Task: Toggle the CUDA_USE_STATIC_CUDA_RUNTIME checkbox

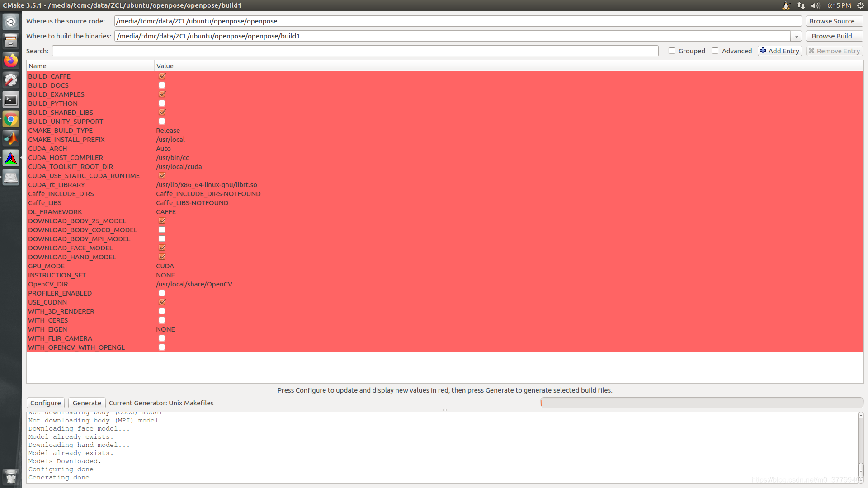Action: click(x=162, y=176)
